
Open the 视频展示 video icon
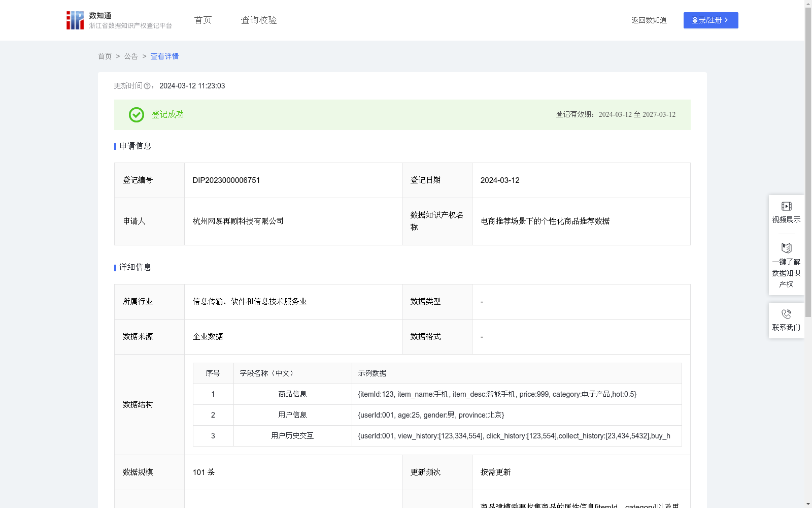(787, 206)
